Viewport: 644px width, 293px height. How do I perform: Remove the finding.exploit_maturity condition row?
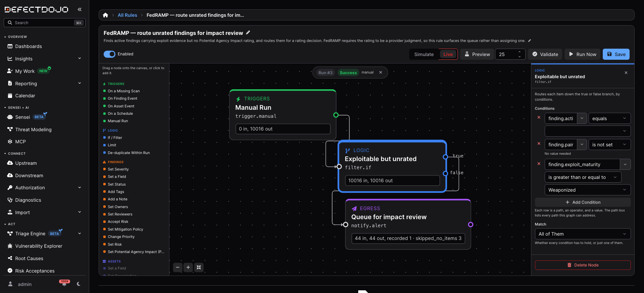point(539,164)
